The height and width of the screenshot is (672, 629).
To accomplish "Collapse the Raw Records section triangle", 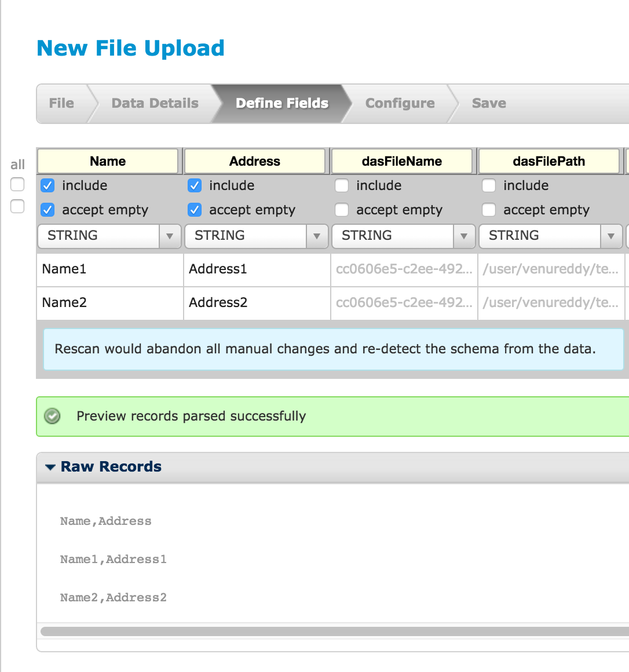I will [50, 467].
